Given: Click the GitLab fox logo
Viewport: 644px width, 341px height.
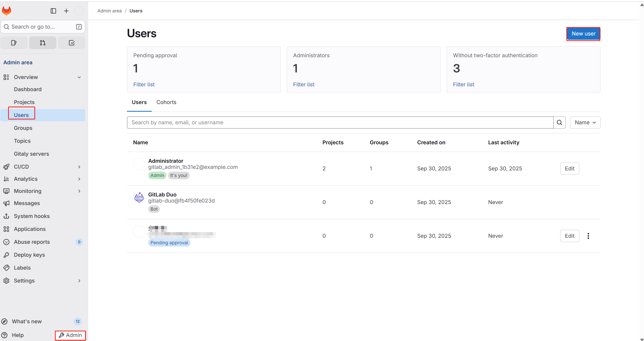Looking at the screenshot, I should click(x=7, y=11).
